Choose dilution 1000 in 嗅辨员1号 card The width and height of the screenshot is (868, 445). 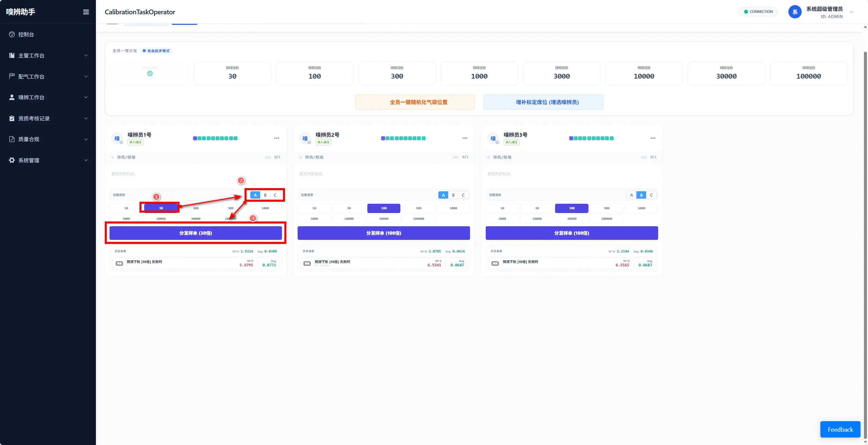tap(265, 208)
